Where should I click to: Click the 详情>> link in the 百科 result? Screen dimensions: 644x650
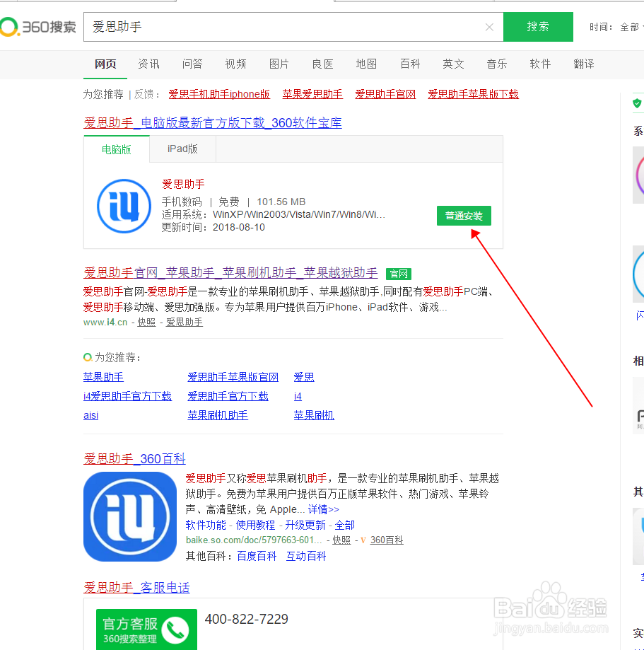[x=324, y=509]
